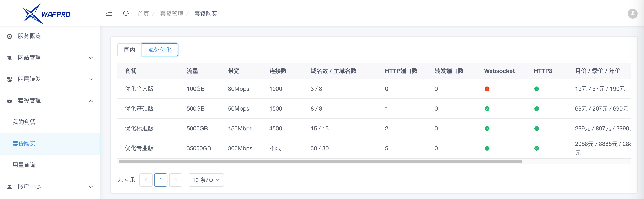Click red Websocket status for 优化个人版
Viewport: 644px width, 199px height.
coord(487,89)
